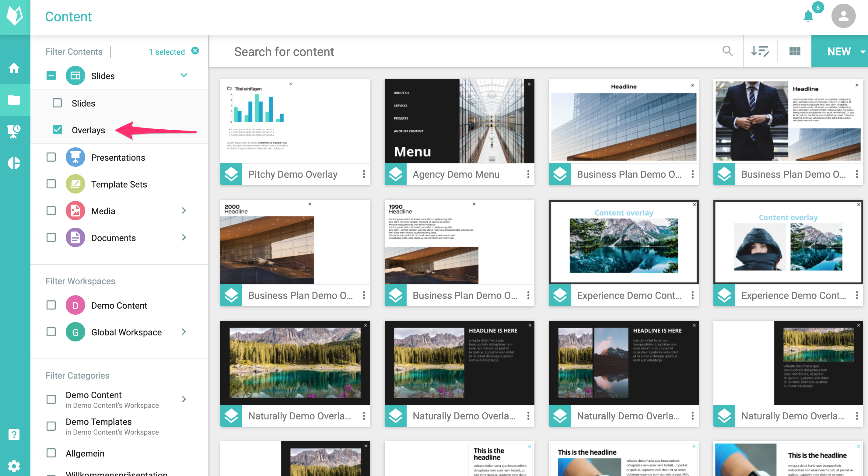Click the Pitchy Demo Overlay title
This screenshot has width=868, height=476.
(293, 174)
